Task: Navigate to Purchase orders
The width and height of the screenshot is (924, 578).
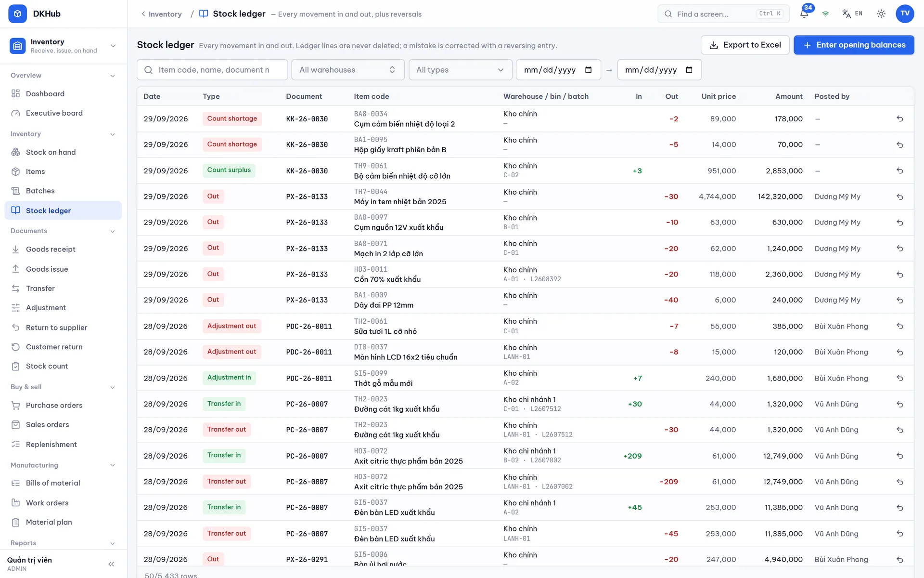Action: point(64,405)
